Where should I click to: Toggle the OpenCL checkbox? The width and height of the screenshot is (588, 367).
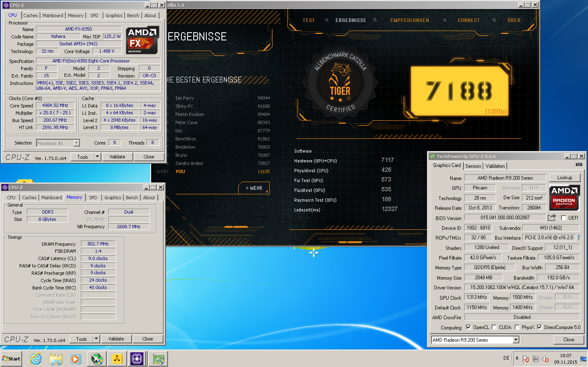click(x=468, y=327)
